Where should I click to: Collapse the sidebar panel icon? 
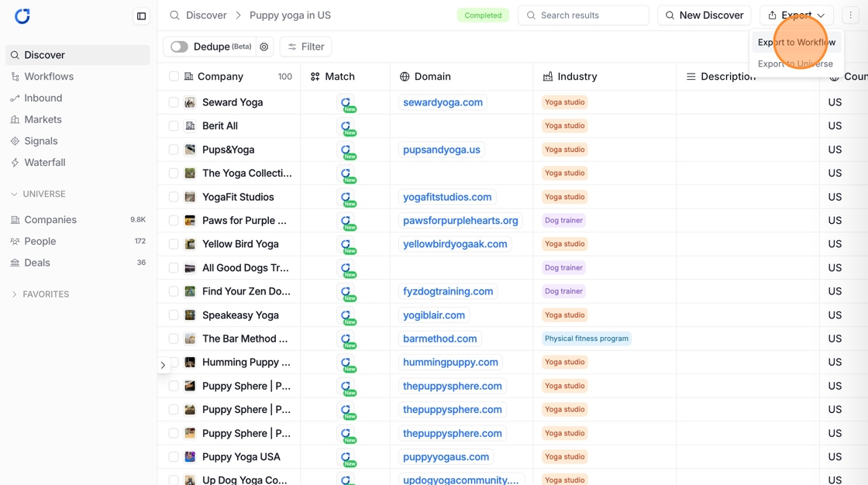coord(142,16)
